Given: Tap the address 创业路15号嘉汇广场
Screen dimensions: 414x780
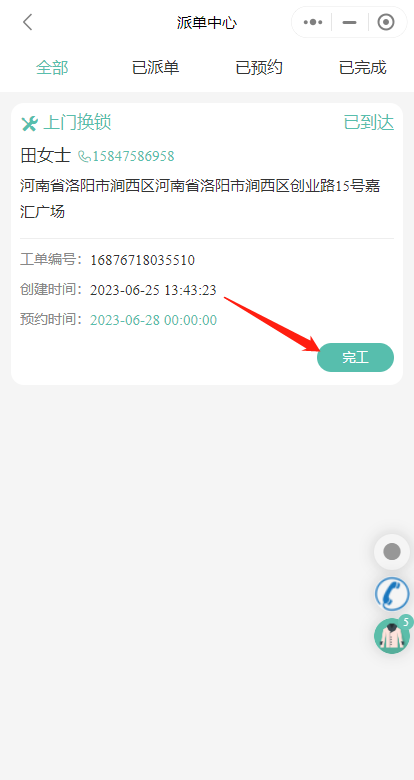Looking at the screenshot, I should [200, 199].
